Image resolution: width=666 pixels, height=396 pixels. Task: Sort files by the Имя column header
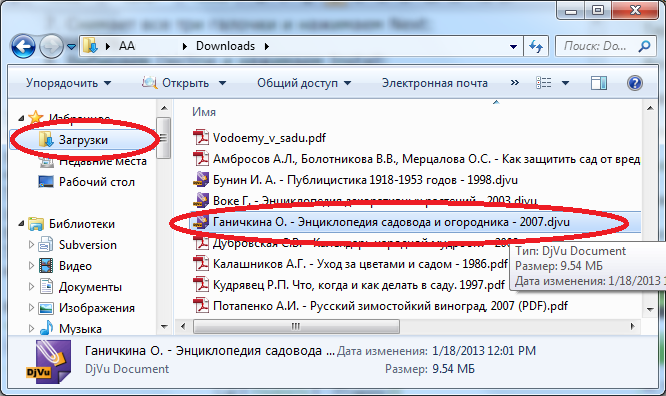(x=204, y=112)
